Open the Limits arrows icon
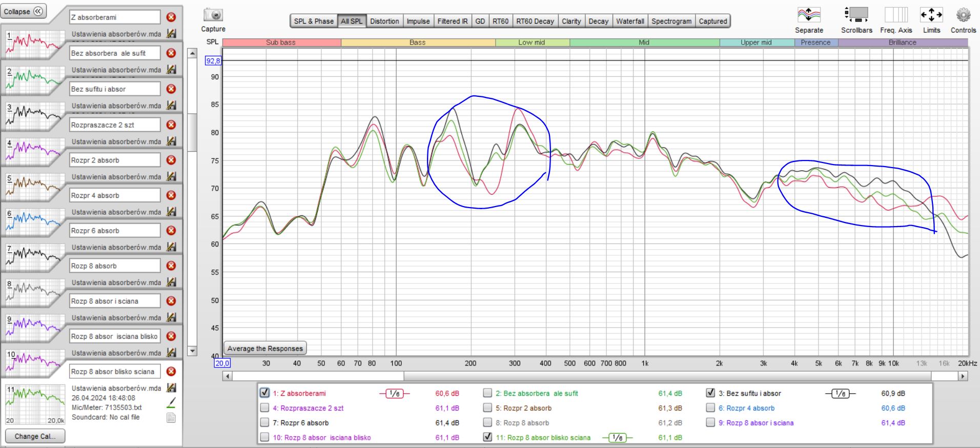The image size is (980, 448). [x=931, y=14]
